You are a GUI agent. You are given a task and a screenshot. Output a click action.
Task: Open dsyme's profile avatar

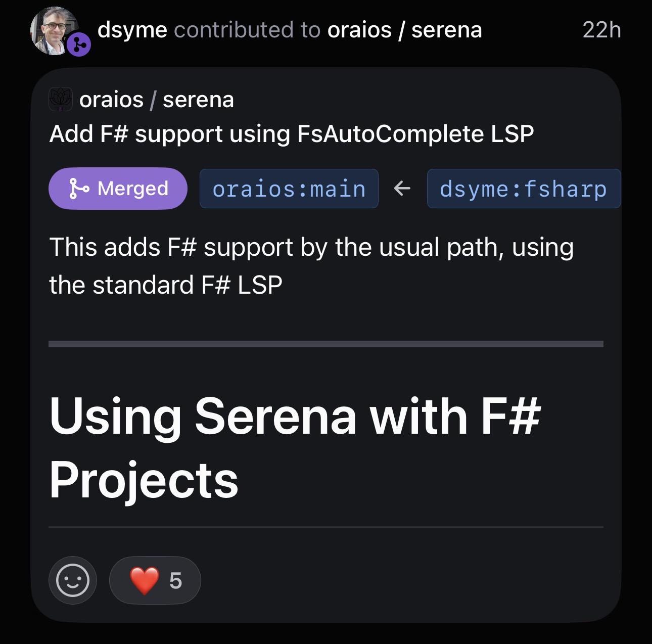click(x=53, y=29)
